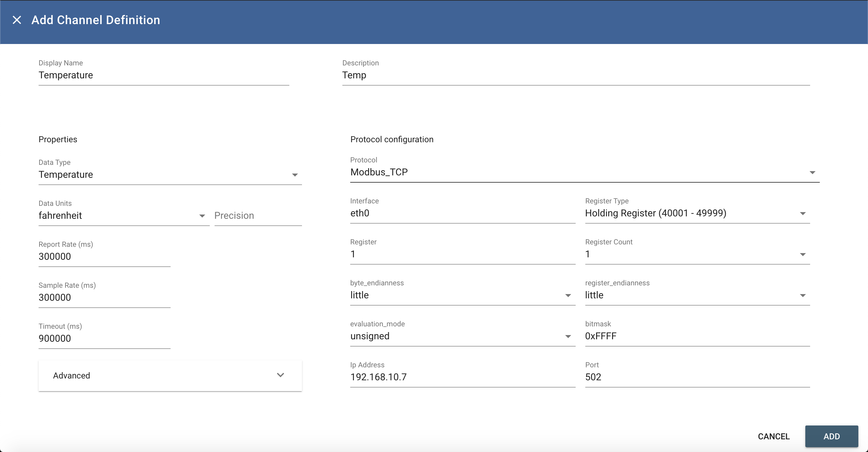Edit the Register number field
This screenshot has width=868, height=452.
coord(463,254)
